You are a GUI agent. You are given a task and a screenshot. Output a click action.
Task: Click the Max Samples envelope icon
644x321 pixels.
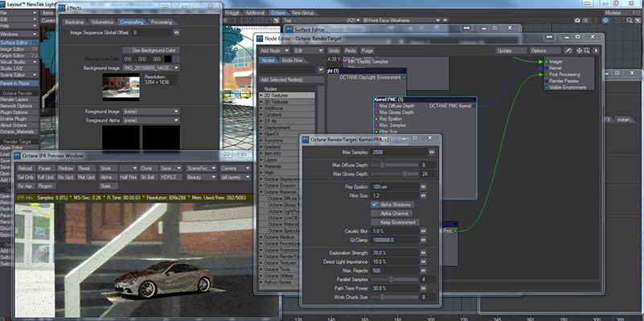tap(432, 152)
